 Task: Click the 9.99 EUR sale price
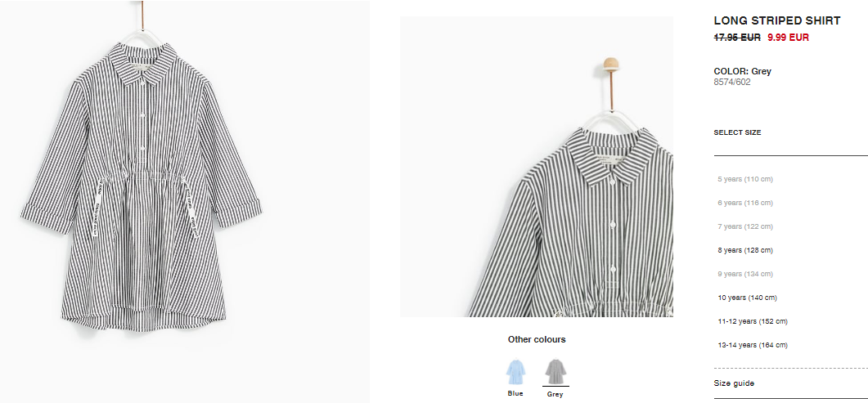coord(788,38)
